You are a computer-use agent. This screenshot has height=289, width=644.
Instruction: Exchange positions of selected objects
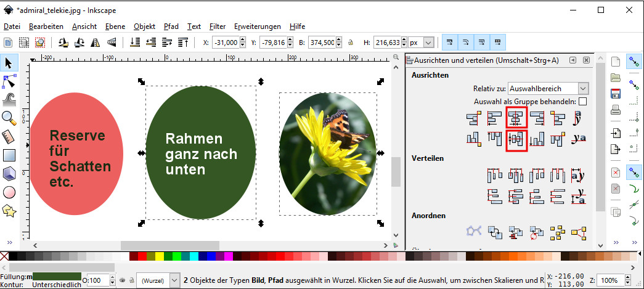coord(494,232)
